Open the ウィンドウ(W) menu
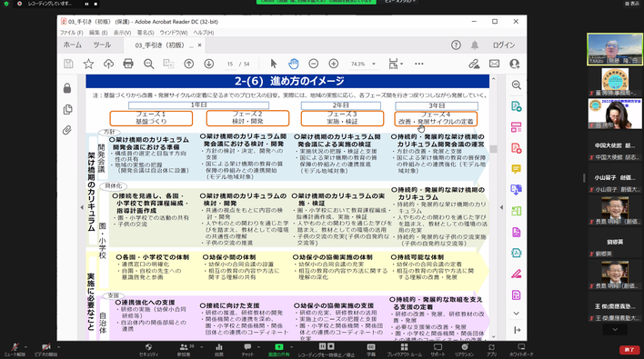 (x=174, y=33)
